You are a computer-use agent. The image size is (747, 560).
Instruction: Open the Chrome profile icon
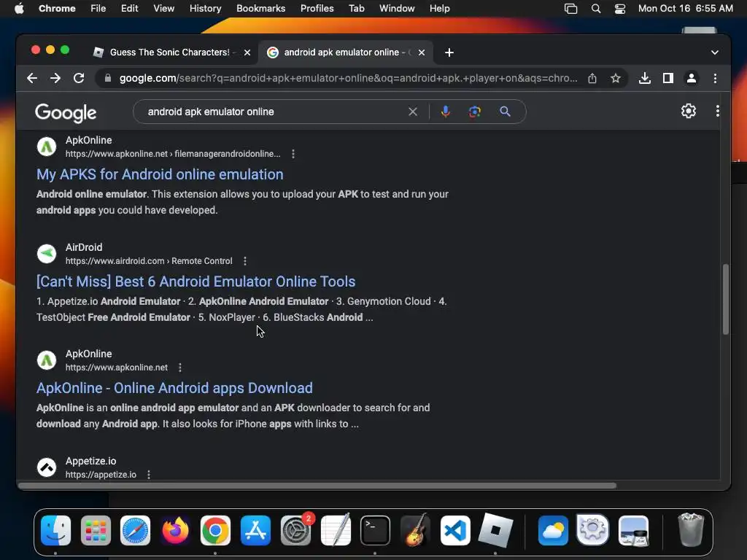point(692,78)
